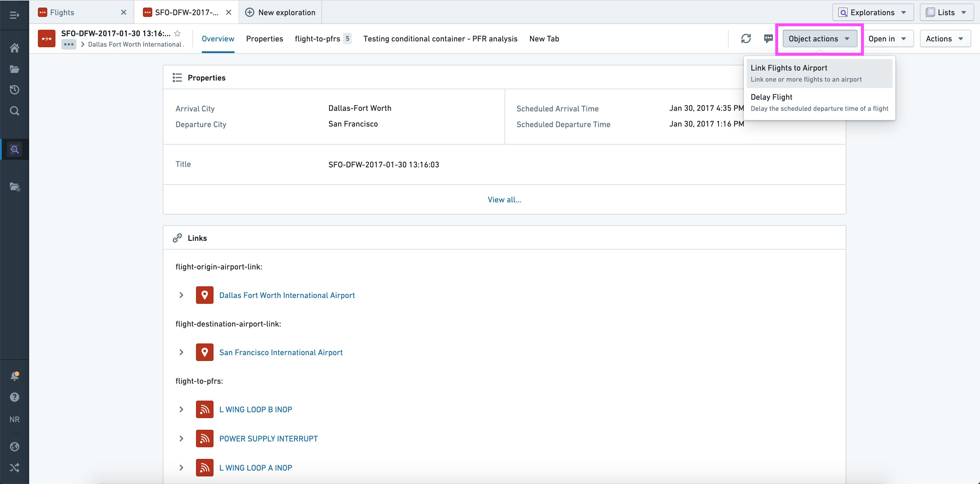Star this flight as a favorite

click(x=177, y=34)
